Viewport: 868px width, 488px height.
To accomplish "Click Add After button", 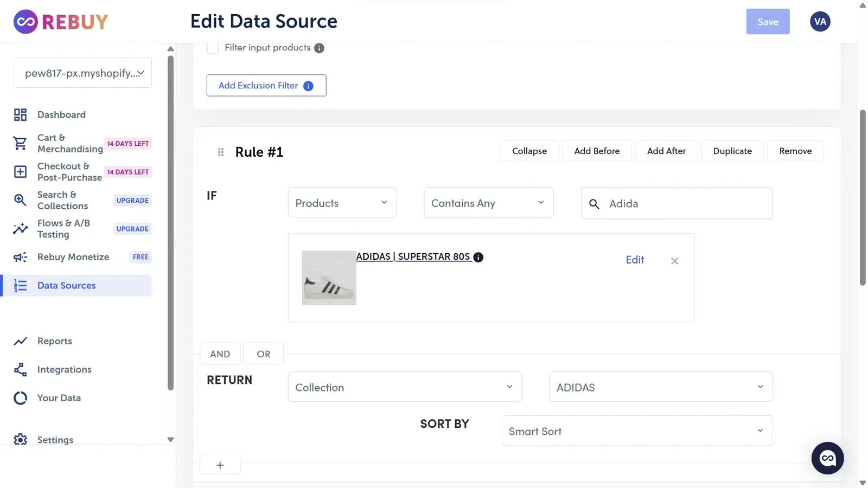I will point(666,151).
